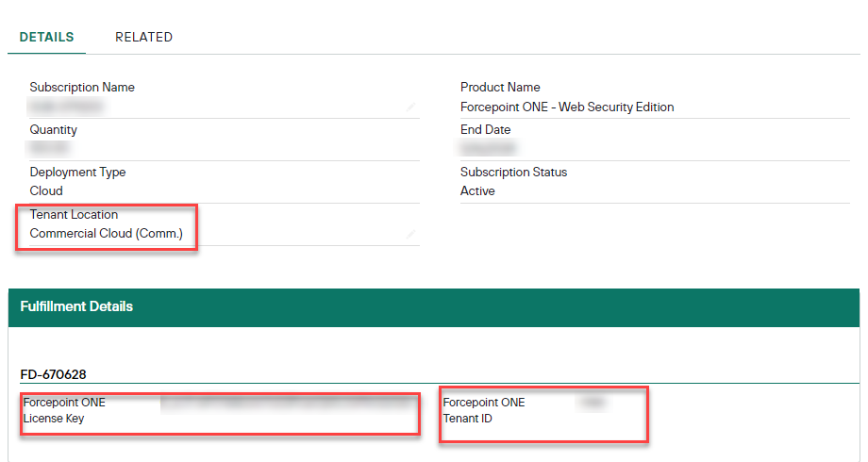The image size is (868, 462).
Task: Click the blurred End Date value
Action: (488, 148)
